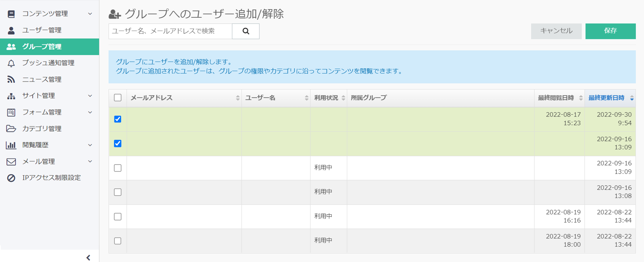The width and height of the screenshot is (644, 262).
Task: Expand the 閲覧履歴 submenu chevron
Action: [x=90, y=145]
